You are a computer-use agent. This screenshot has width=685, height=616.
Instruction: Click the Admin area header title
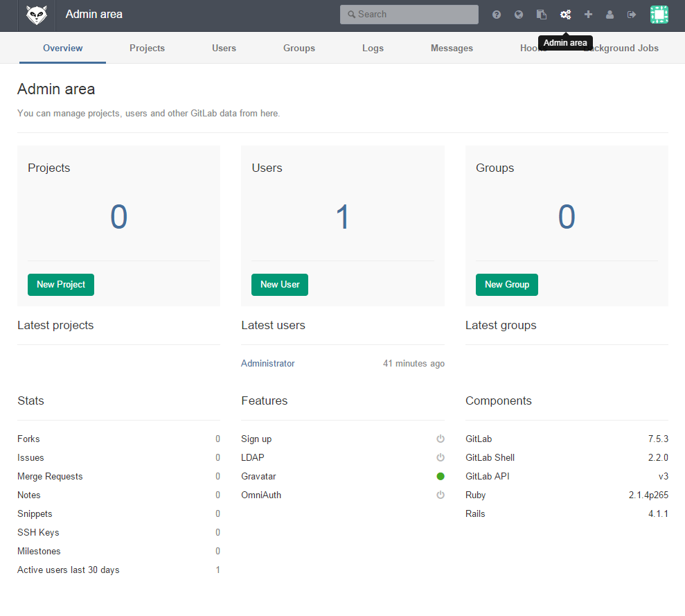tap(94, 15)
